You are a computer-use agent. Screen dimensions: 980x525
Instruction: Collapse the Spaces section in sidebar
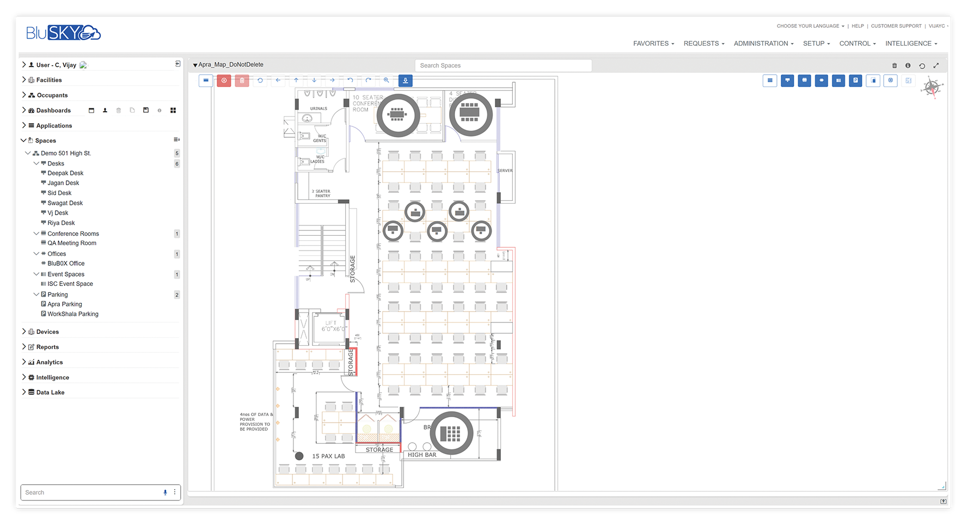point(24,140)
